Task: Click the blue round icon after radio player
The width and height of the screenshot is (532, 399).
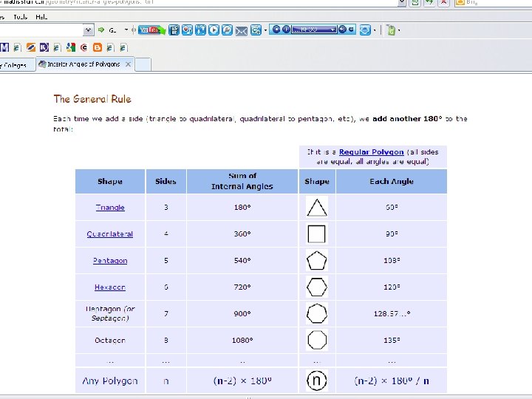Action: tap(365, 30)
